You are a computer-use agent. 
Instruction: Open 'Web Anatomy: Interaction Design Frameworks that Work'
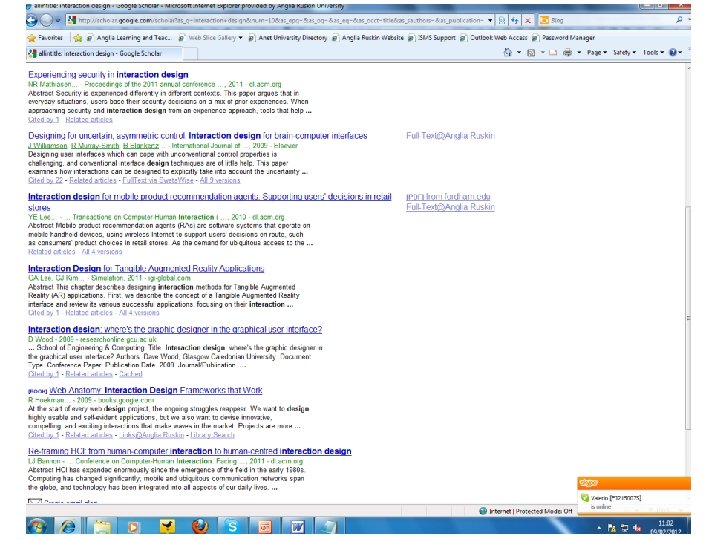click(156, 390)
